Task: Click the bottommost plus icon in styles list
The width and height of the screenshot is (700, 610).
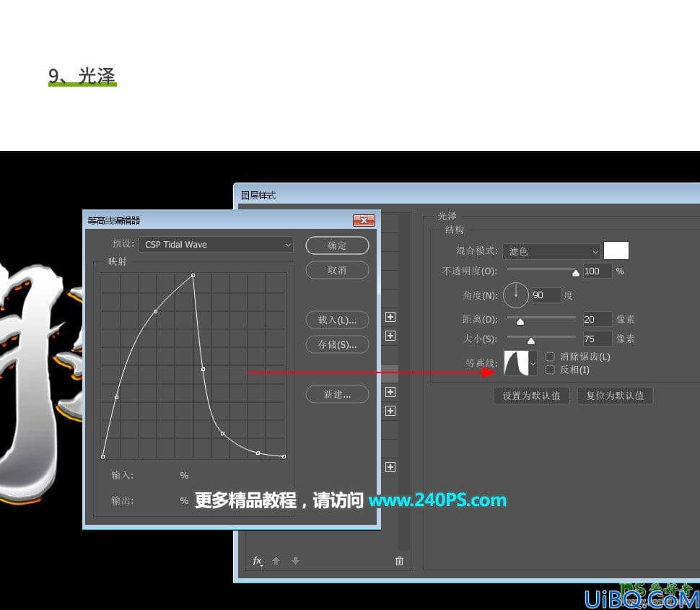Action: (390, 467)
